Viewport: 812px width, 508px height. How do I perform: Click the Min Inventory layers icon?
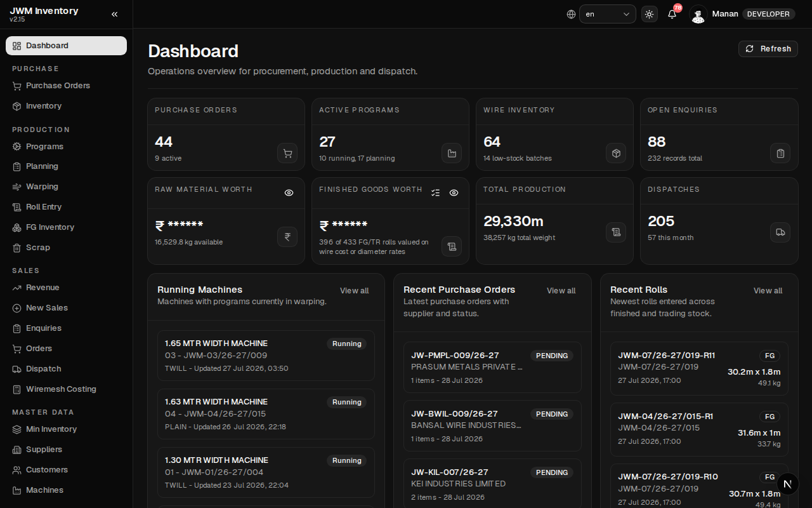17,429
